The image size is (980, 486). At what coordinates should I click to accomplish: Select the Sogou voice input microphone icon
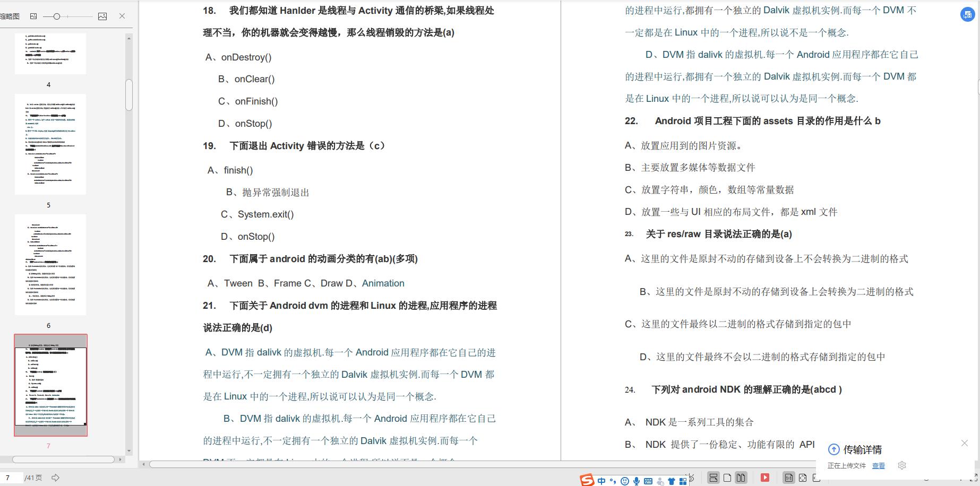[x=637, y=481]
